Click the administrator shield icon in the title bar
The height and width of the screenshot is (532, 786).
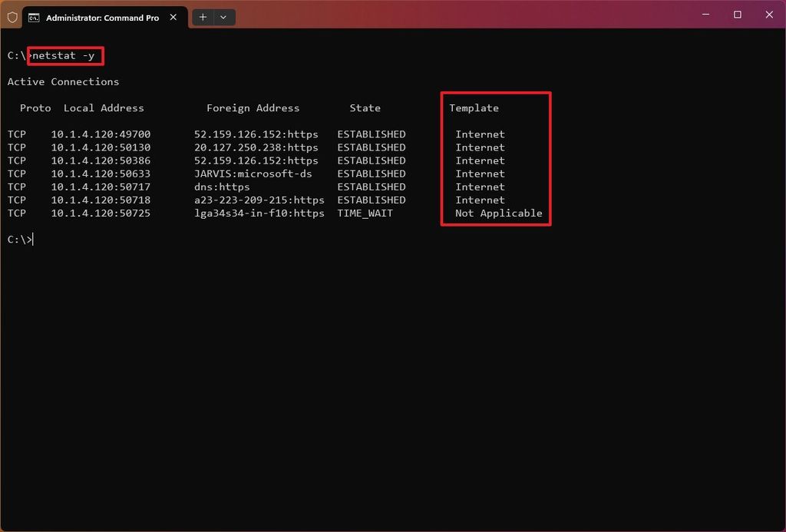[12, 17]
